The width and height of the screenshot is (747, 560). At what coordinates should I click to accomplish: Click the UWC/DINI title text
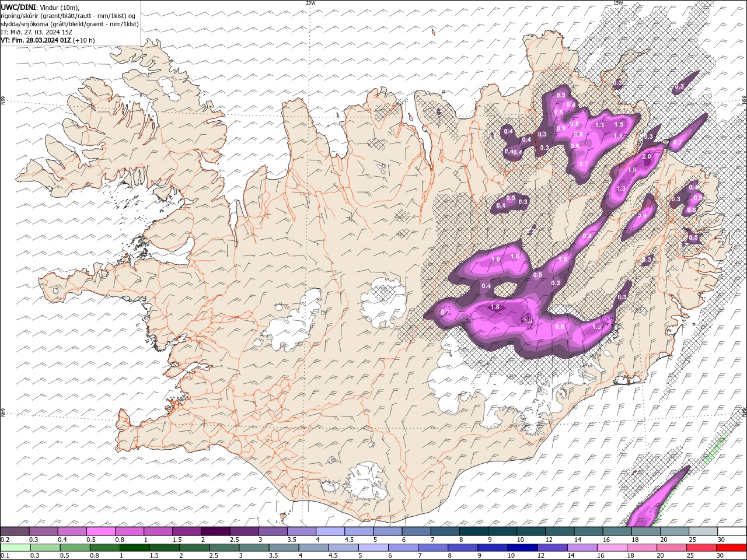[18, 7]
